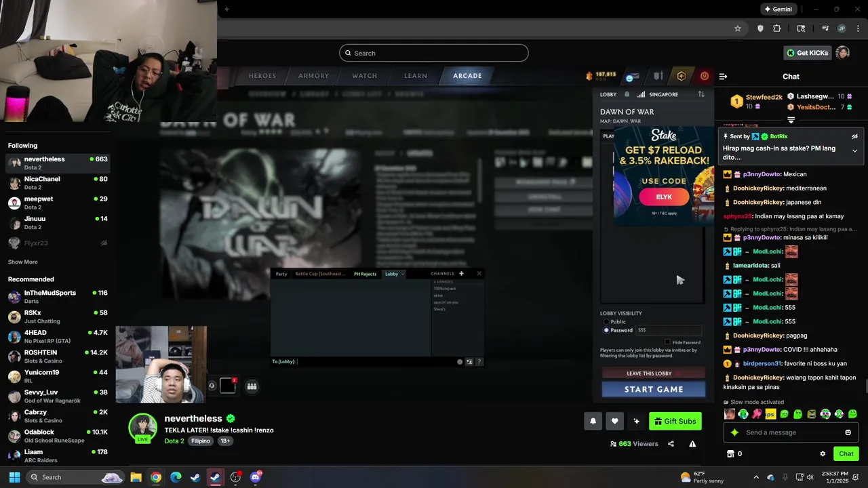Open nevertheless channel in Following list
This screenshot has height=488, width=868.
click(x=58, y=163)
